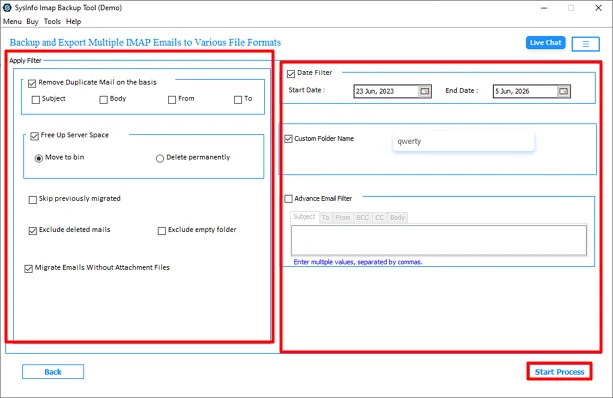Check the To duplicate option
The height and width of the screenshot is (398, 613).
click(x=238, y=100)
